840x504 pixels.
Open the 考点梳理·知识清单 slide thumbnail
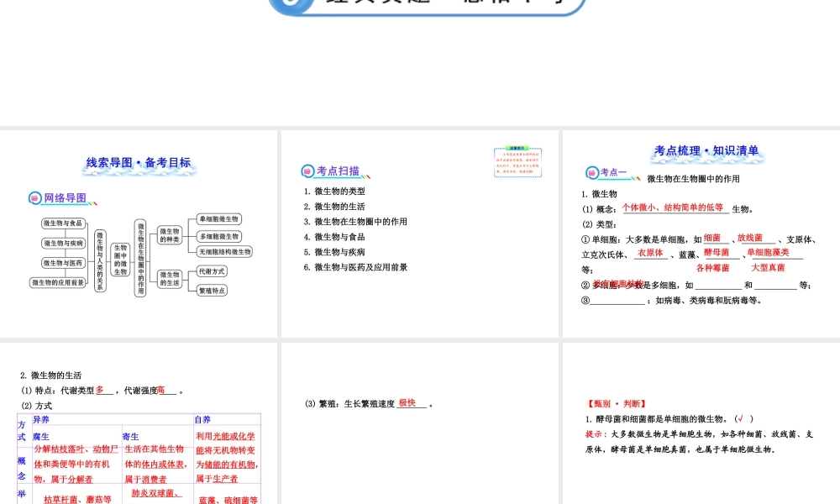pos(701,234)
